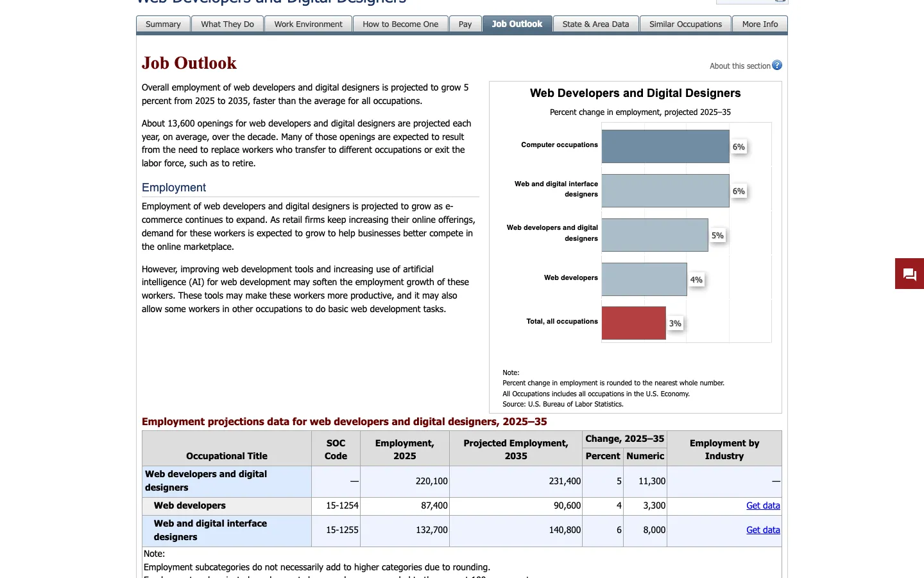Switch to Similar Occupations tab
The image size is (924, 578).
pos(685,24)
